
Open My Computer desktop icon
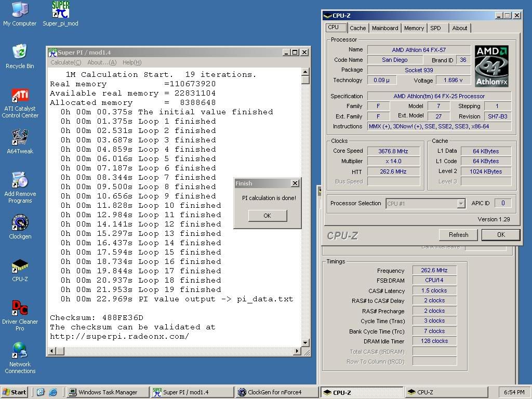[x=20, y=14]
